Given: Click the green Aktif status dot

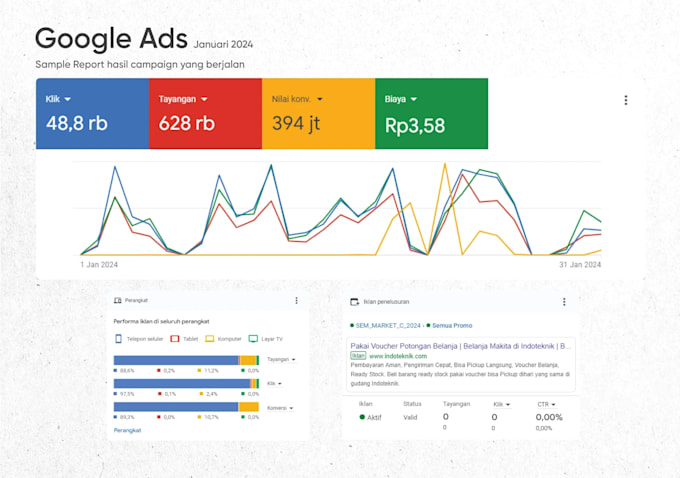Looking at the screenshot, I should click(x=362, y=417).
